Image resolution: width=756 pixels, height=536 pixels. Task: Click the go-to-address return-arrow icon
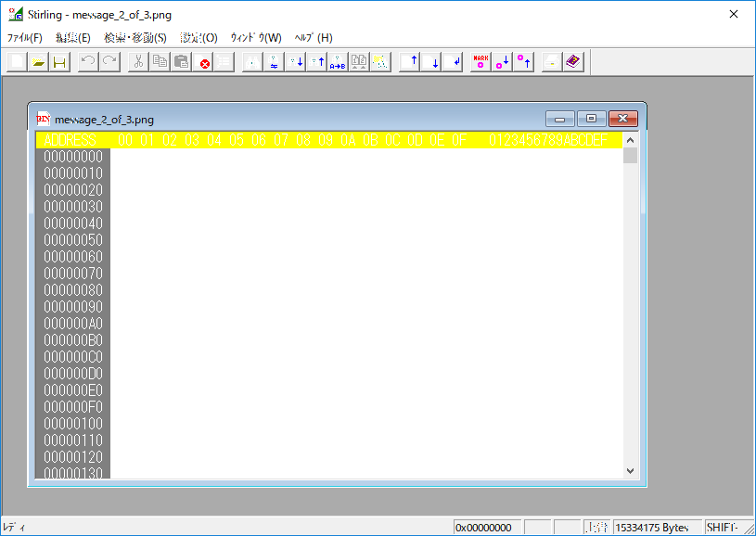[x=452, y=62]
